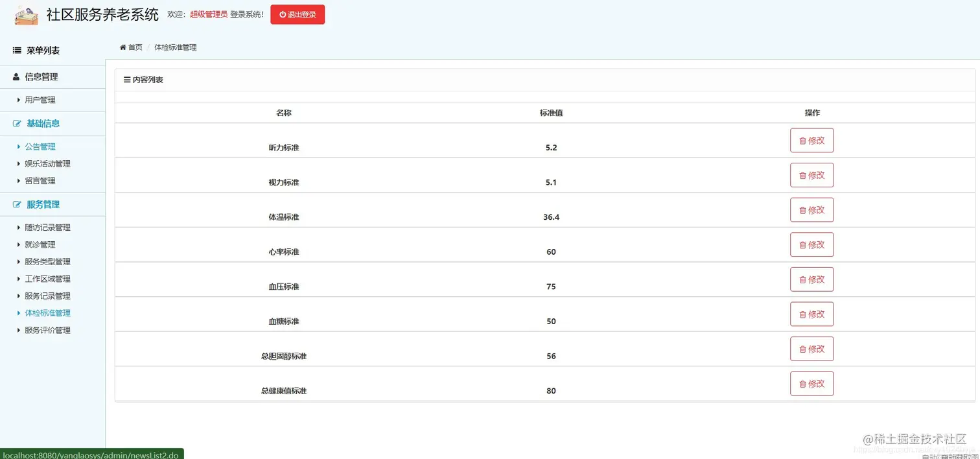Click 修改 for 总胆固醇标准
980x459 pixels.
coord(811,349)
